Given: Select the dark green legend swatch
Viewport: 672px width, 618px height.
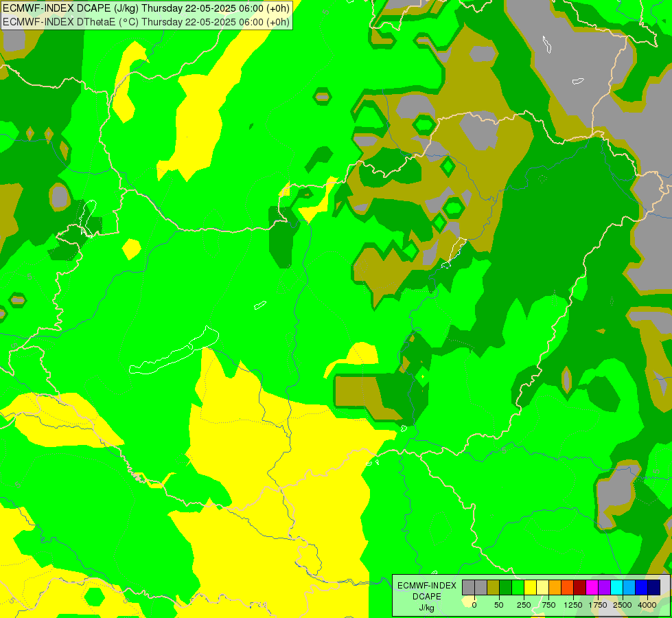Looking at the screenshot, I should point(506,588).
